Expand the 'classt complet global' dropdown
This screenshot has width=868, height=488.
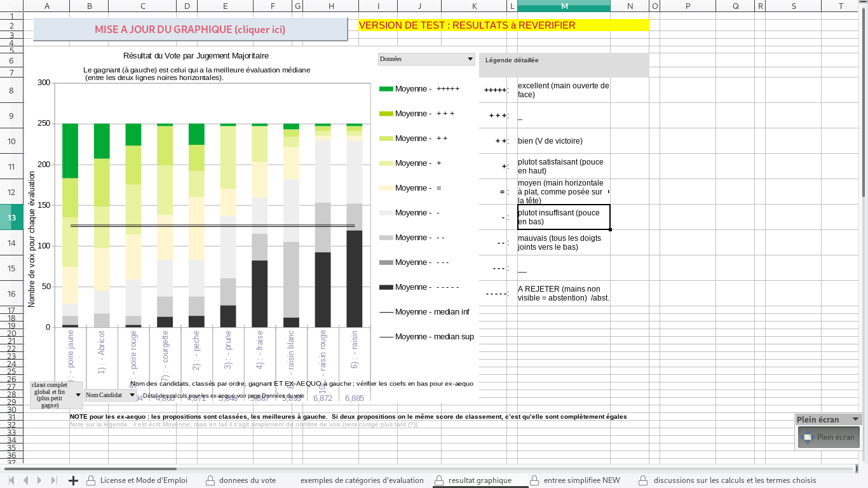[x=78, y=395]
